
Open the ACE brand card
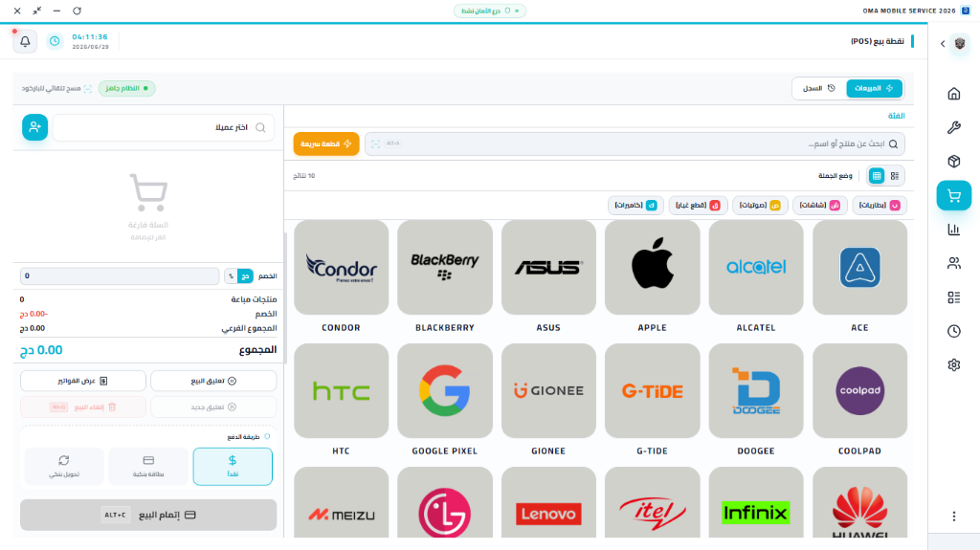[x=860, y=268]
